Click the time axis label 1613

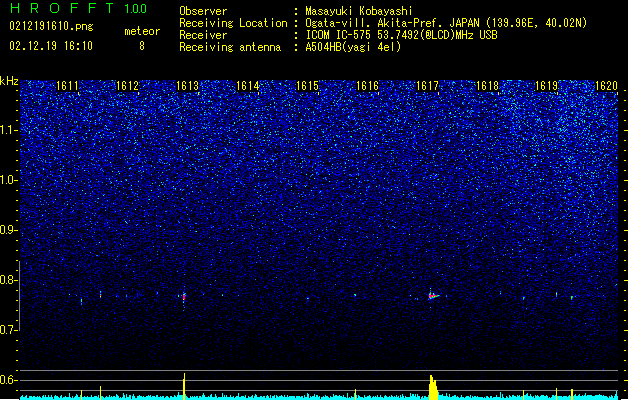point(187,86)
